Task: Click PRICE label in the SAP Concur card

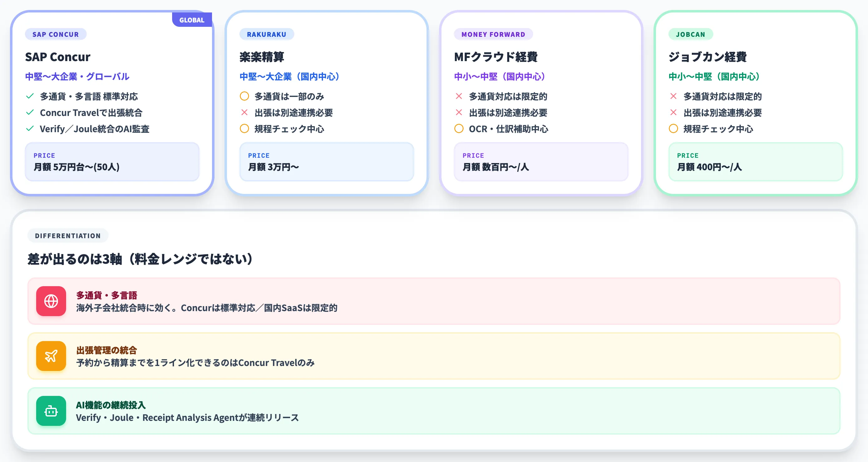Action: point(44,155)
